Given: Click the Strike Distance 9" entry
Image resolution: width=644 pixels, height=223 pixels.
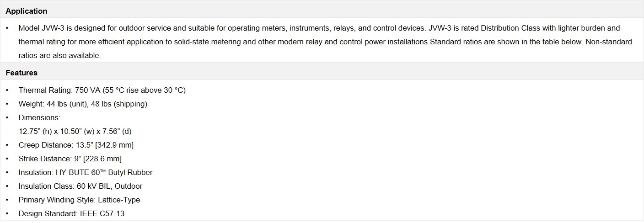Looking at the screenshot, I should pyautogui.click(x=70, y=159).
